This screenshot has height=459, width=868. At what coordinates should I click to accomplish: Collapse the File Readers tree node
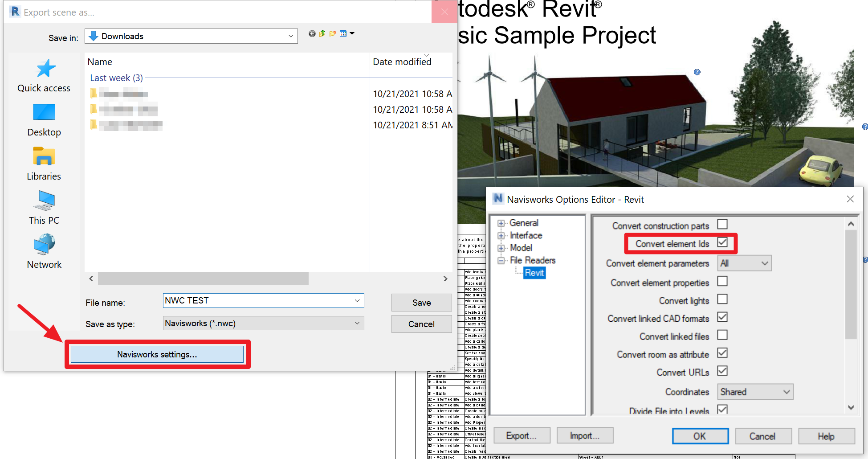501,261
